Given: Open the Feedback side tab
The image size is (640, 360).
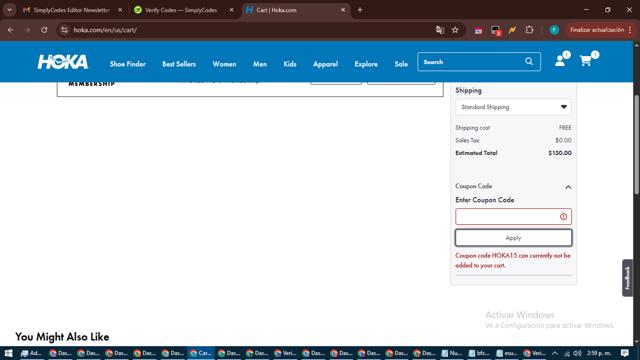Looking at the screenshot, I should (x=627, y=278).
